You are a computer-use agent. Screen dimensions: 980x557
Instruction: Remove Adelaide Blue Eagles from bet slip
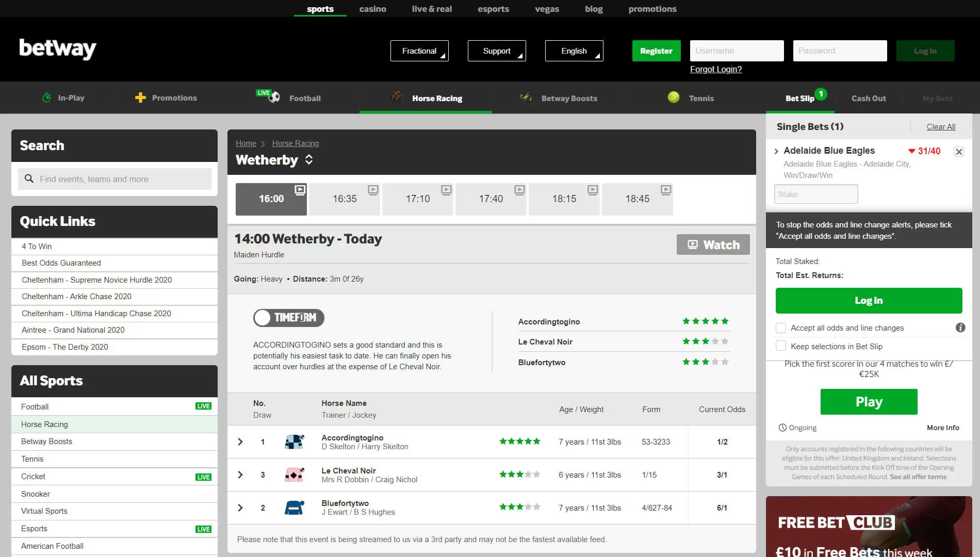[x=958, y=152]
